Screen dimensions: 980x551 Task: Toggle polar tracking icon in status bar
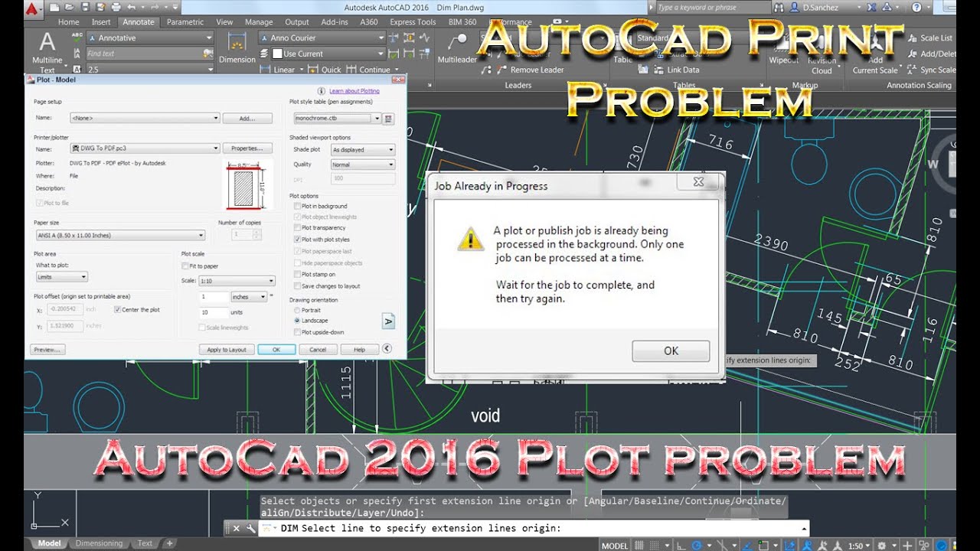(697, 546)
